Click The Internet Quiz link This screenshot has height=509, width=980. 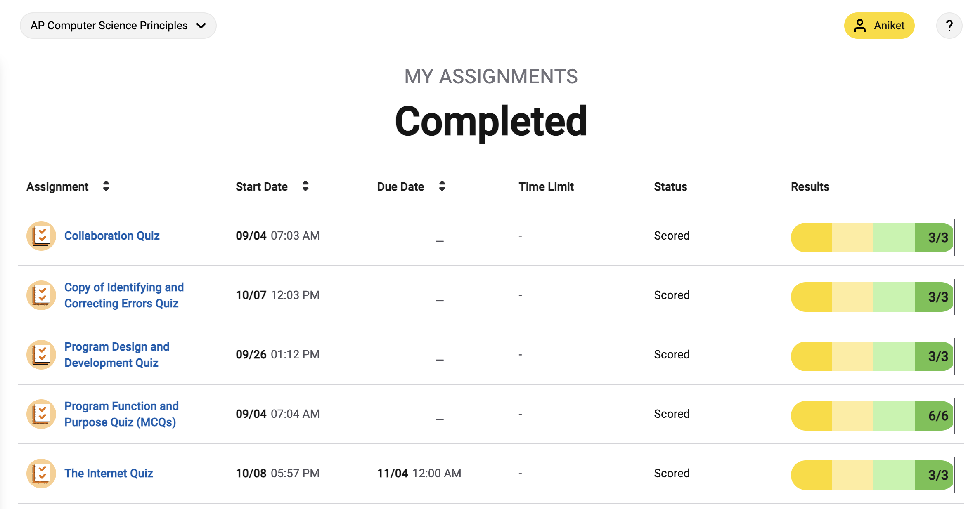pyautogui.click(x=108, y=472)
